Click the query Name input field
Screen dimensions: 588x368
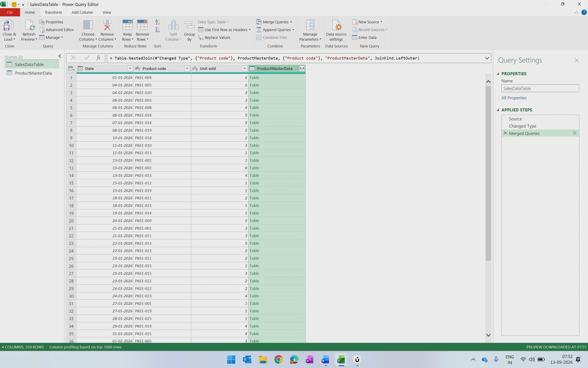540,88
